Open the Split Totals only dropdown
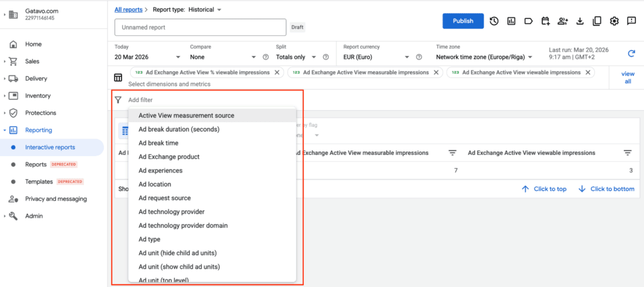Image resolution: width=644 pixels, height=287 pixels. pyautogui.click(x=296, y=57)
